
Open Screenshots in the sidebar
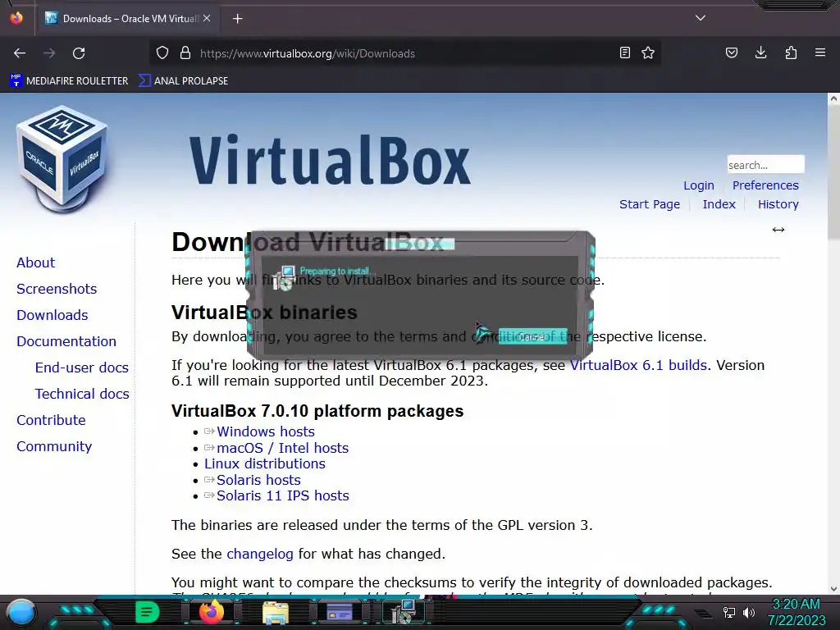click(x=57, y=290)
